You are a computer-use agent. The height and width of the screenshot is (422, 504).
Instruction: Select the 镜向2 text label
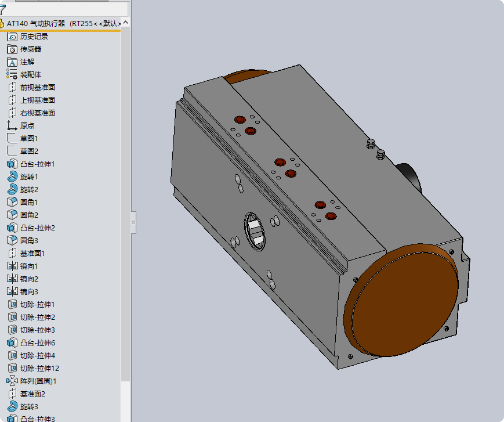29,279
